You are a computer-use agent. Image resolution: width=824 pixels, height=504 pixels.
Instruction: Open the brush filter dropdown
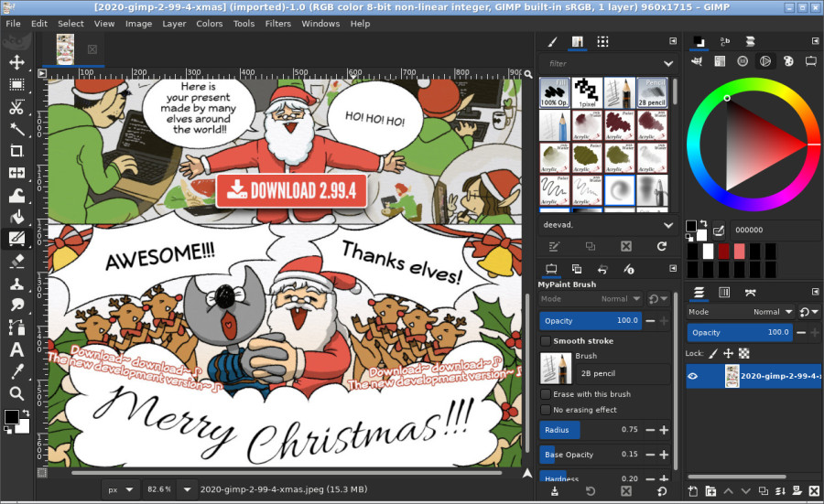coord(668,63)
